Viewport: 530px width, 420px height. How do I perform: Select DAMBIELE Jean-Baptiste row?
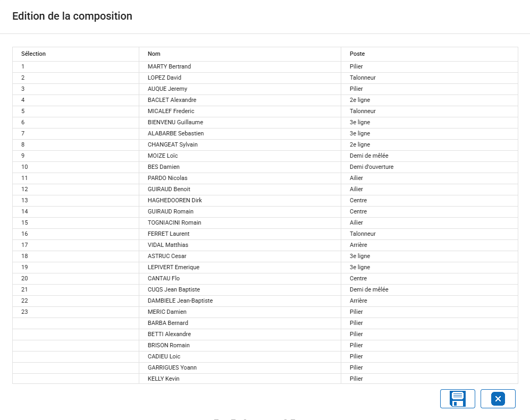(180, 301)
